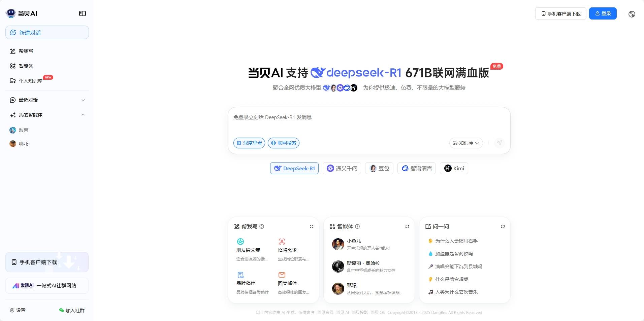Click the 当贝AI robot logo
Viewport: 644px width, 321px height.
pos(11,13)
